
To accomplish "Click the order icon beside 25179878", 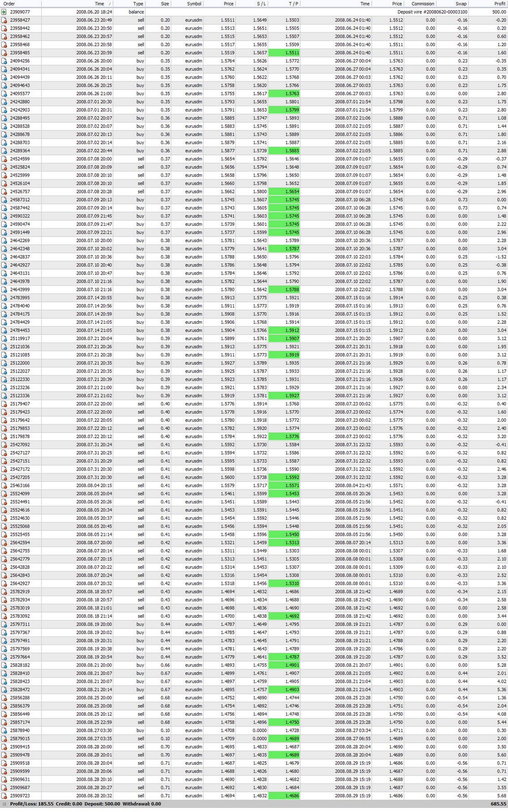I will [x=4, y=436].
